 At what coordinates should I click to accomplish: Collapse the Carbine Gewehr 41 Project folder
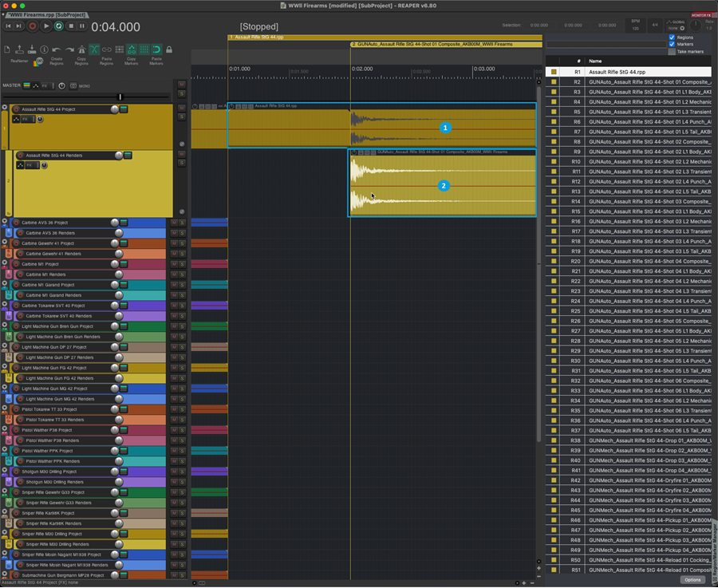pos(5,242)
